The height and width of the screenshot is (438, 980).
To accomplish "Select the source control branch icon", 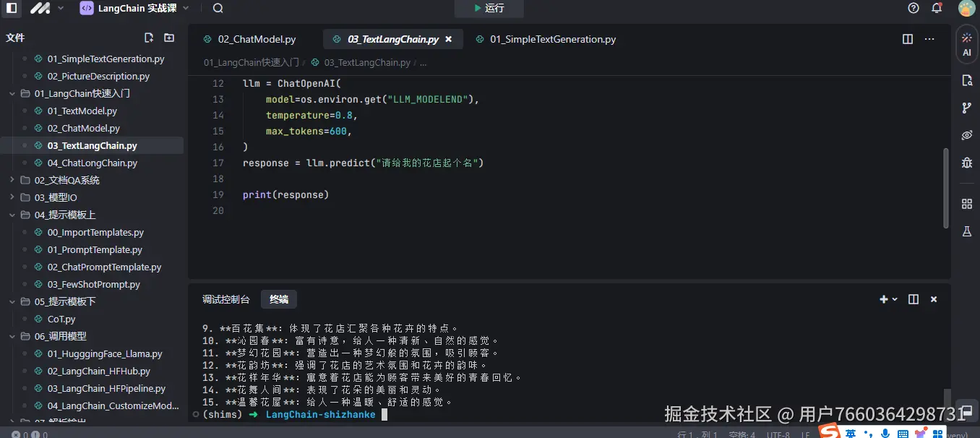I will [966, 108].
